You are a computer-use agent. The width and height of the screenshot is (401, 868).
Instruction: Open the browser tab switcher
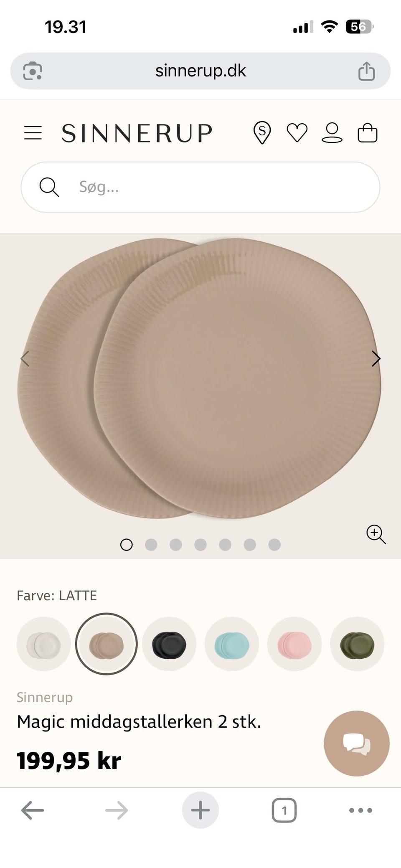click(x=284, y=810)
